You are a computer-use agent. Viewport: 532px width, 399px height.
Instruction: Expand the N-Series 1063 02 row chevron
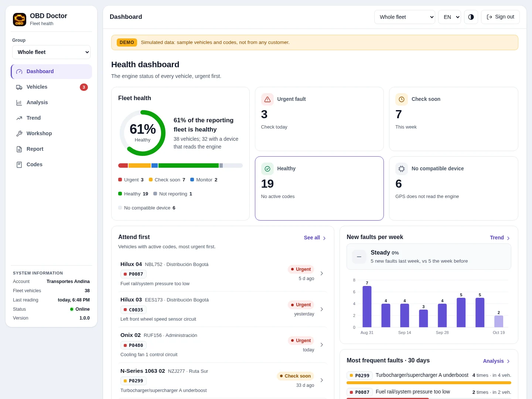322,380
